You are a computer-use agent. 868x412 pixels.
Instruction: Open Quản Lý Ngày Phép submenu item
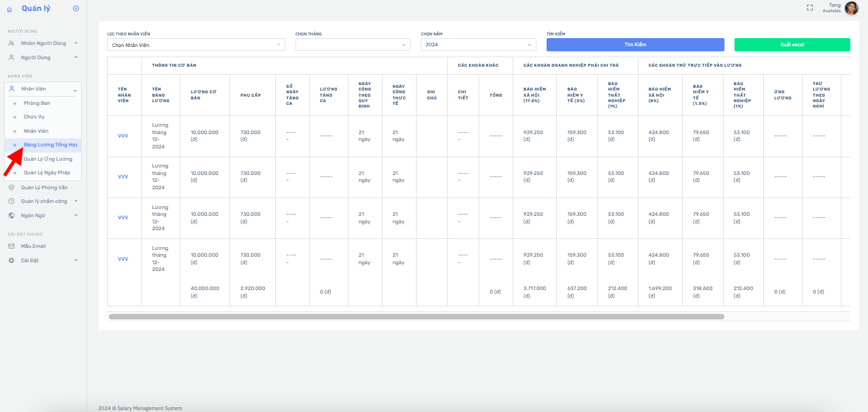click(47, 172)
